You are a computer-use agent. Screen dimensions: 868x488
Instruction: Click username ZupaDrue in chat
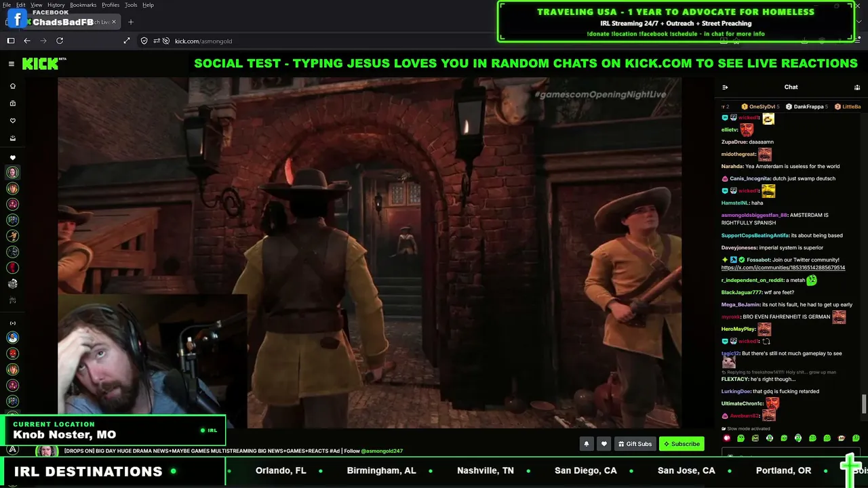(734, 142)
